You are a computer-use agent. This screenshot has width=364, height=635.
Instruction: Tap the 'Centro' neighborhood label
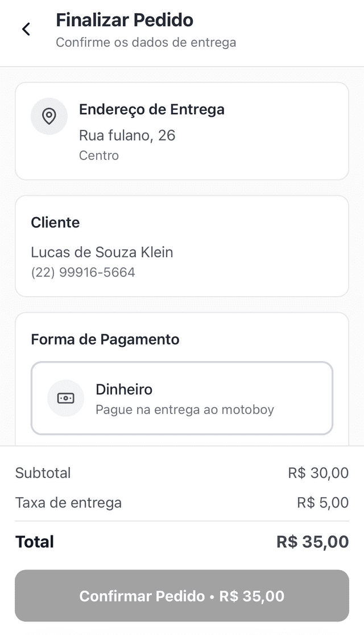(x=99, y=155)
